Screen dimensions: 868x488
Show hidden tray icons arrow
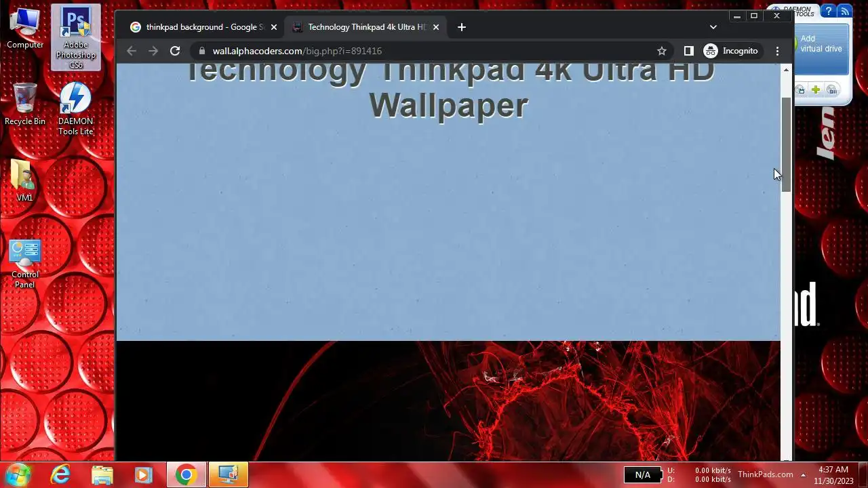click(803, 474)
